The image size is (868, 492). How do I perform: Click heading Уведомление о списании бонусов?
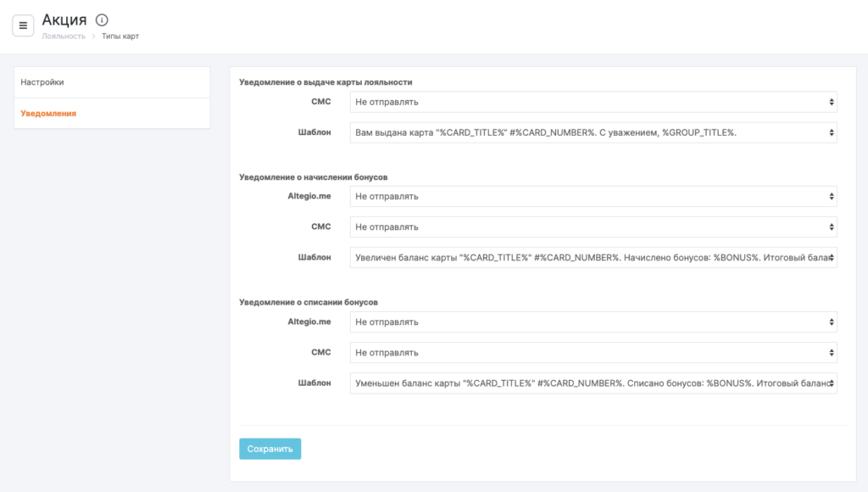[x=309, y=302]
